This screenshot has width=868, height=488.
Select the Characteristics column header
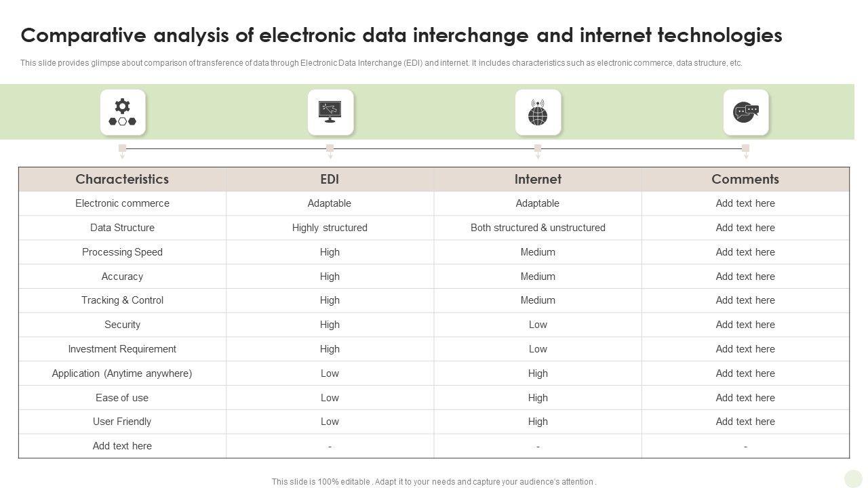pyautogui.click(x=122, y=180)
